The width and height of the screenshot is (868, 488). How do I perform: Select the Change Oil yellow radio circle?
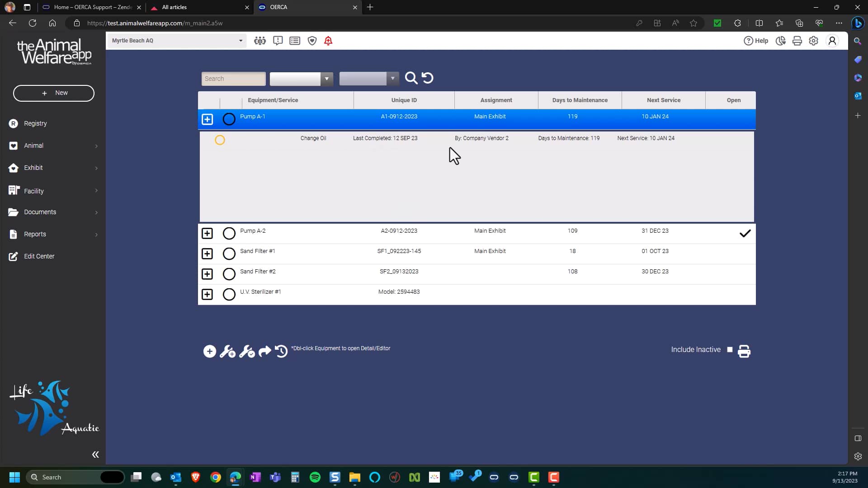(220, 140)
